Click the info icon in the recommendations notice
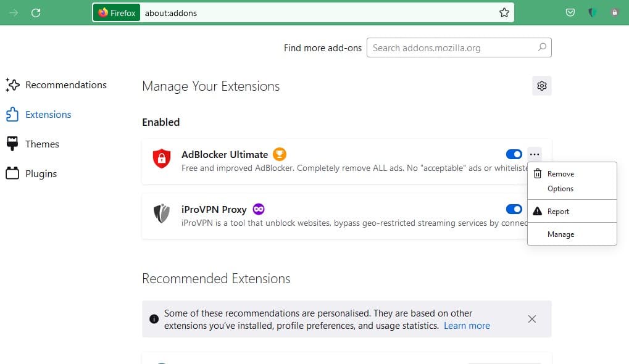Screen dimensions: 629x364 (x=154, y=319)
